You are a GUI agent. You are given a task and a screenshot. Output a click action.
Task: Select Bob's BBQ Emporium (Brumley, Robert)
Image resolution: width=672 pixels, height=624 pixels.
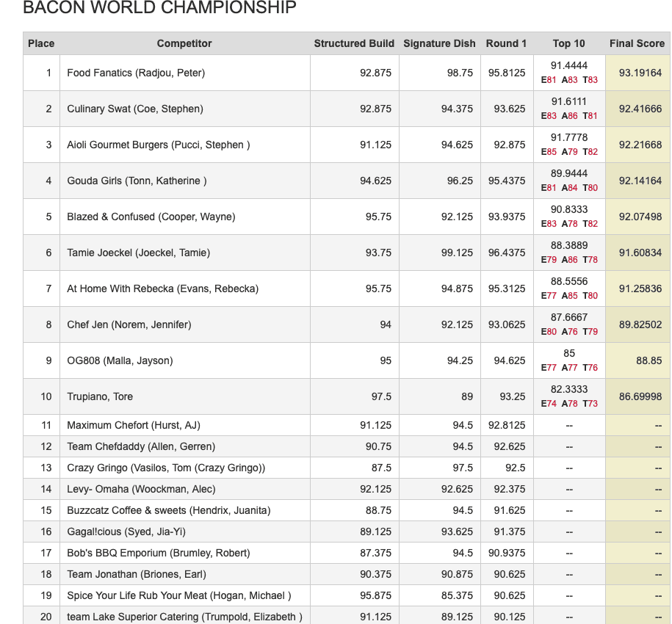(x=159, y=553)
